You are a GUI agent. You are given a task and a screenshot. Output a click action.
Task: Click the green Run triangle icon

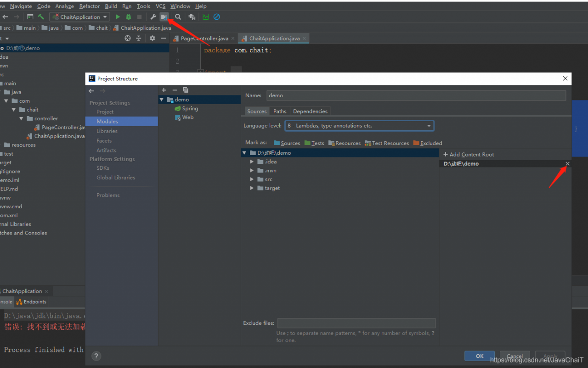[x=118, y=17]
